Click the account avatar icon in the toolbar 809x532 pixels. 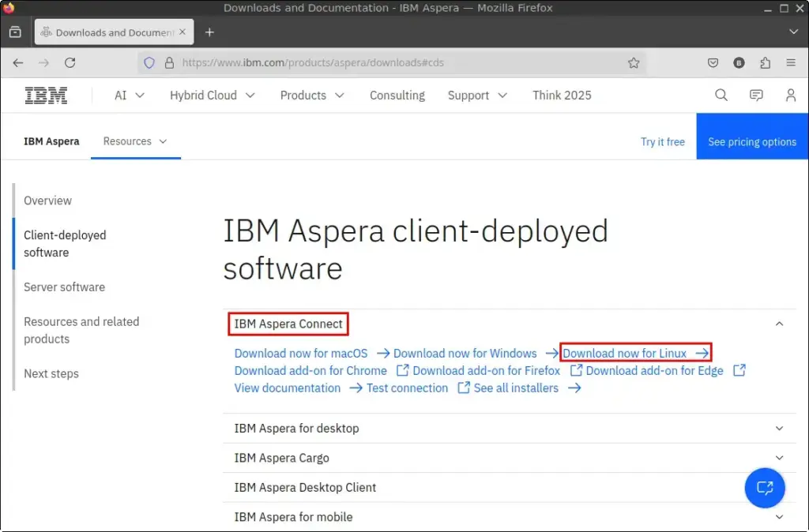pyautogui.click(x=739, y=63)
